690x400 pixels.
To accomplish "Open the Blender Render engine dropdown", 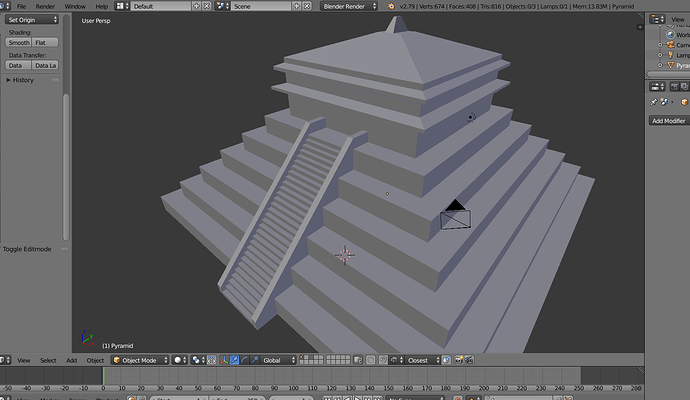I will click(349, 6).
